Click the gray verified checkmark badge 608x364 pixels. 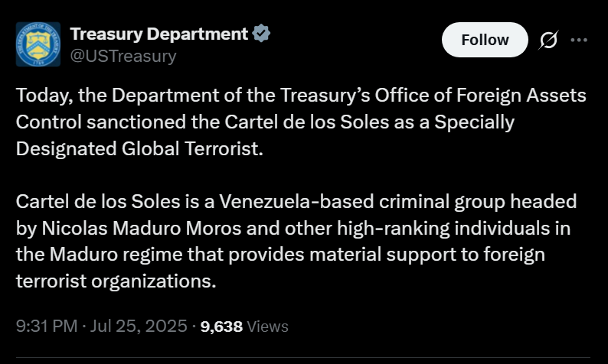click(x=261, y=34)
